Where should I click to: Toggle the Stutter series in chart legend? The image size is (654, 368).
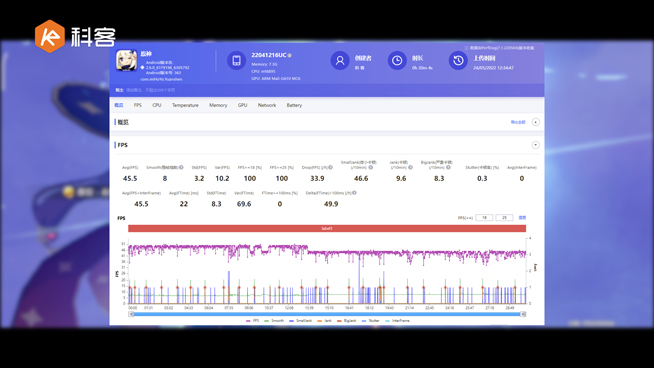pos(370,321)
